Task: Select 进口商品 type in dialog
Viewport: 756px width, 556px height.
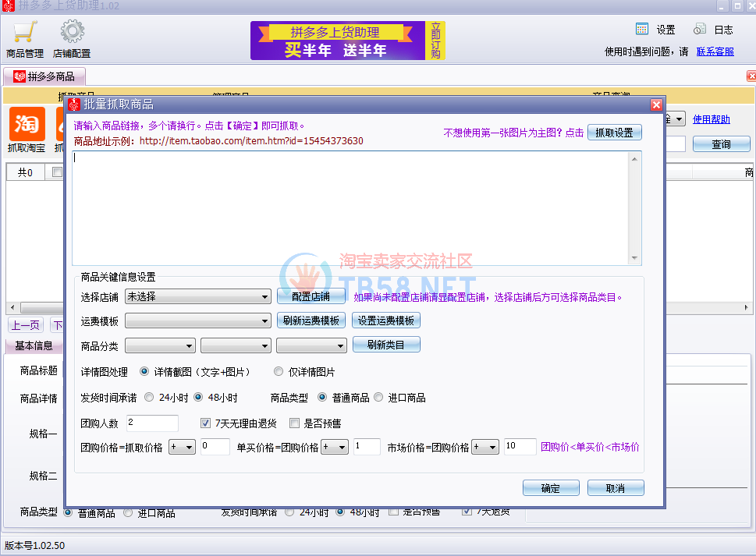Action: coord(378,397)
